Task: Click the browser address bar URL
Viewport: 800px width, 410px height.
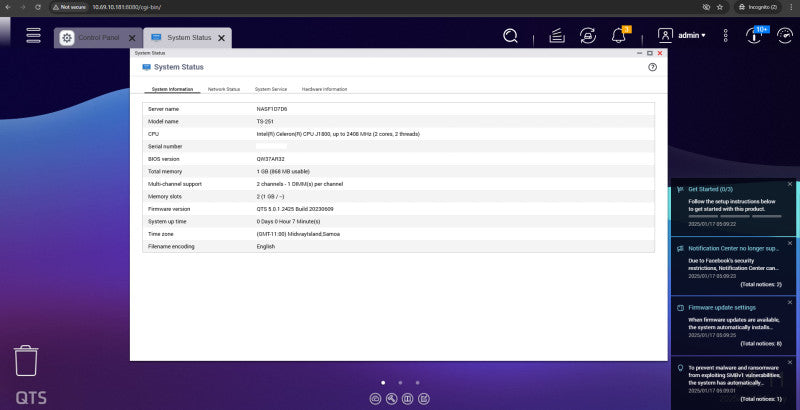Action: point(127,7)
